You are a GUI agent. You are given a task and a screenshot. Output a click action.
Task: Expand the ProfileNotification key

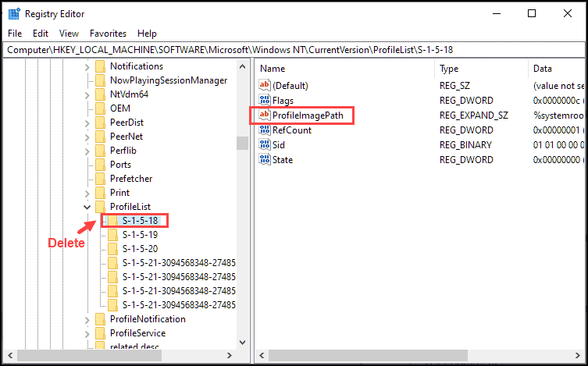[x=87, y=320]
